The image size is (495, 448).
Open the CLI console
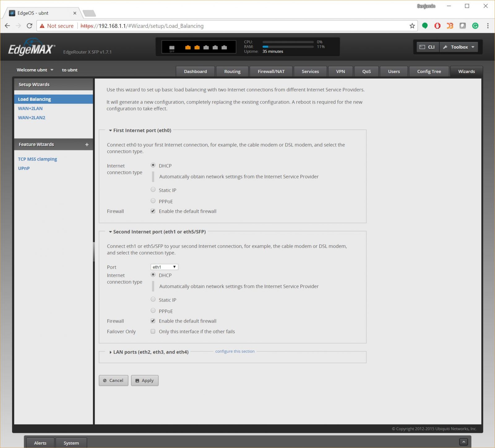(x=427, y=47)
